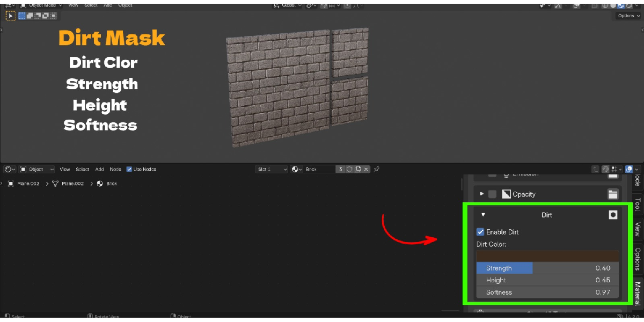Duplicate the Brick material with new material icon

click(358, 169)
